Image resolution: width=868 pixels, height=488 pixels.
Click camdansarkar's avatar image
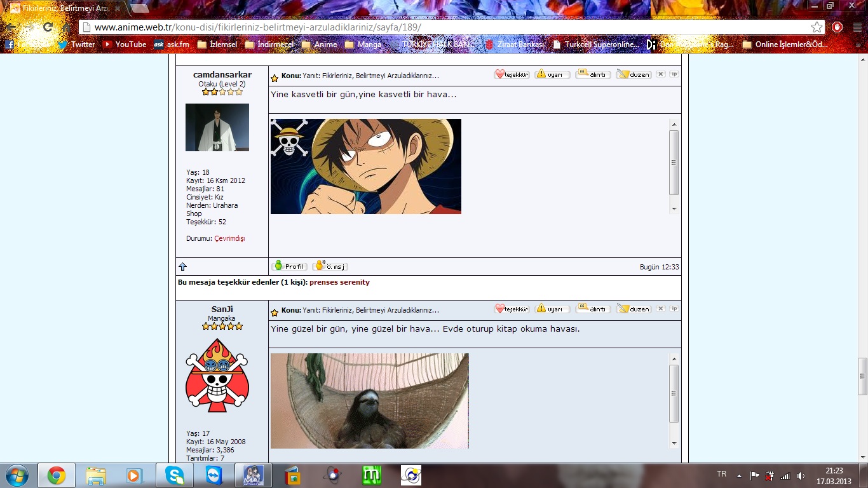click(217, 128)
